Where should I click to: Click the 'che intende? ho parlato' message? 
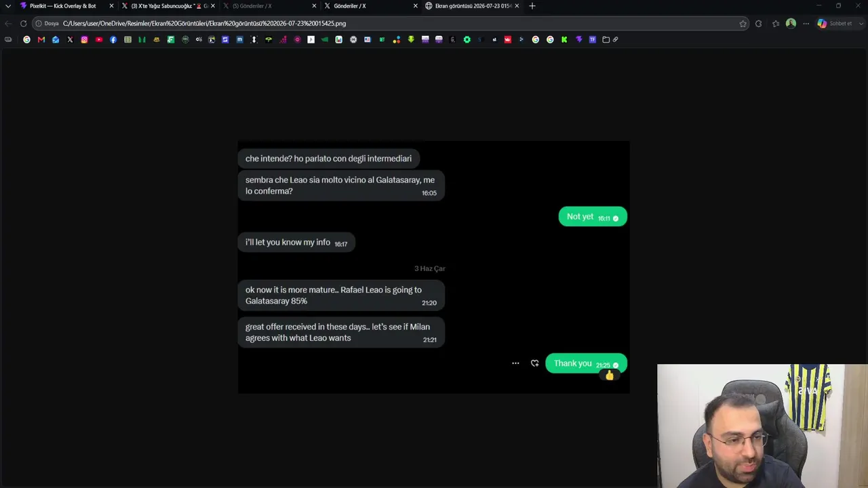pyautogui.click(x=328, y=159)
